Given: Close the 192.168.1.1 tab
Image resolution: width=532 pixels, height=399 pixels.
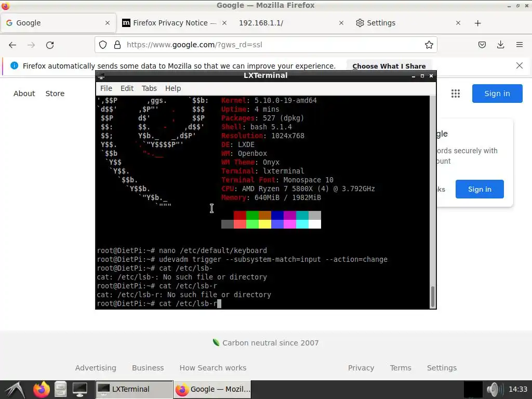Looking at the screenshot, I should point(341,23).
